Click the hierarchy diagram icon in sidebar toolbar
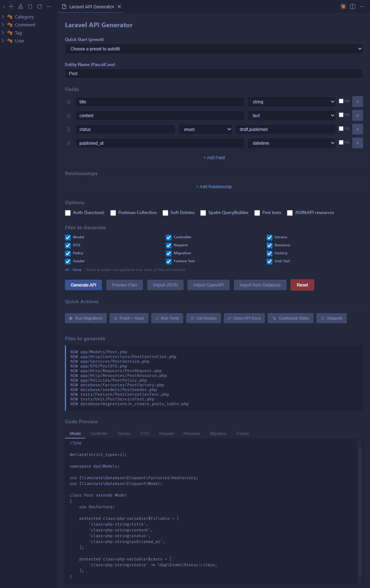This screenshot has height=588, width=370. click(x=21, y=7)
